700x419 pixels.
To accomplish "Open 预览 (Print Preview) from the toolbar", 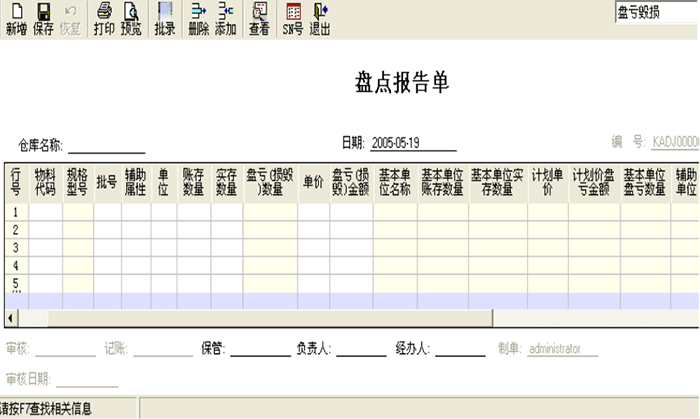I will [131, 14].
